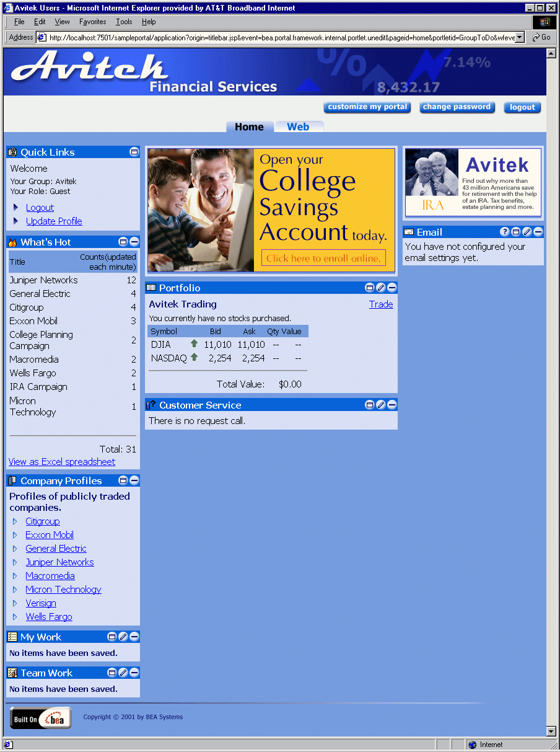Open the File menu
The width and height of the screenshot is (560, 752).
(19, 22)
